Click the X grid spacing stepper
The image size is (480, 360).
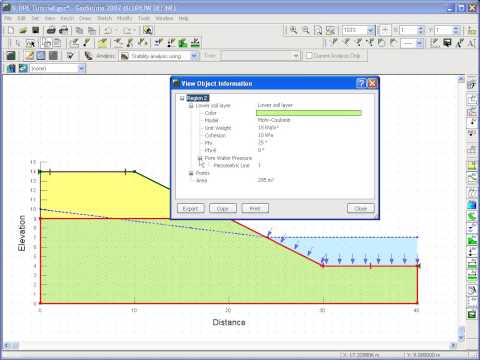[421, 30]
